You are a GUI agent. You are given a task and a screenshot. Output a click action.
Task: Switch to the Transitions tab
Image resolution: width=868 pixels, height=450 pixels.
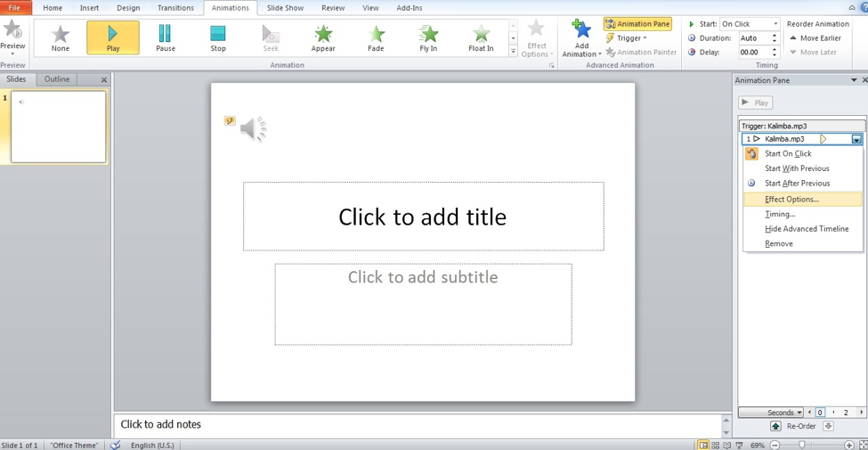tap(175, 8)
